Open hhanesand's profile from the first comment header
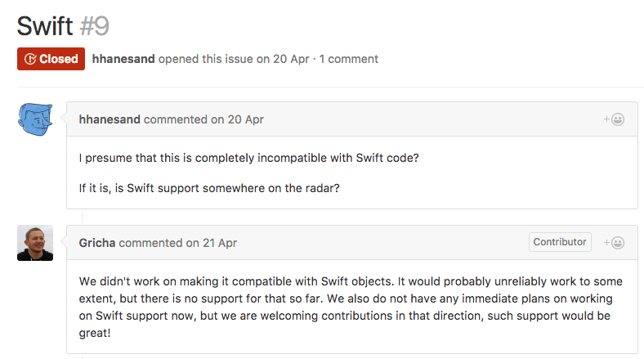644x359 pixels. (110, 119)
